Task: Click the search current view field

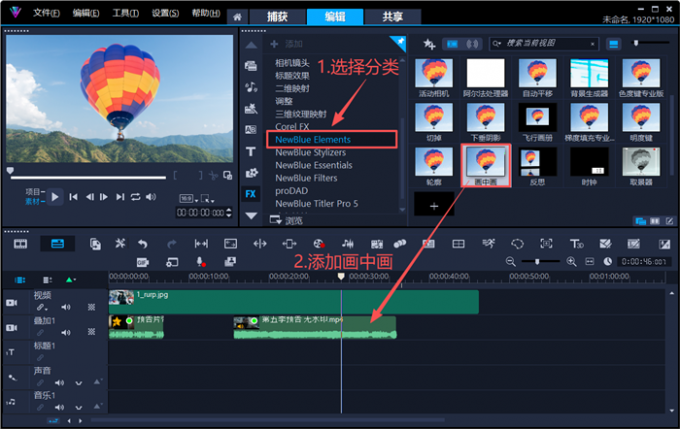Action: coord(544,44)
